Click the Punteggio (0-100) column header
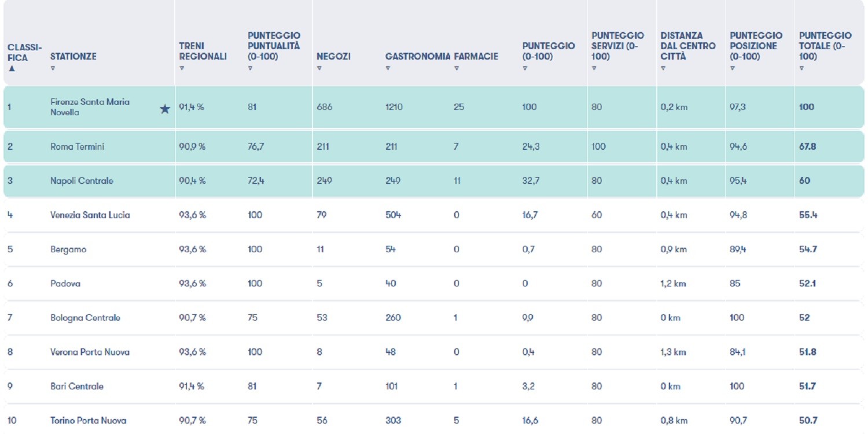868x434 pixels. [x=549, y=51]
